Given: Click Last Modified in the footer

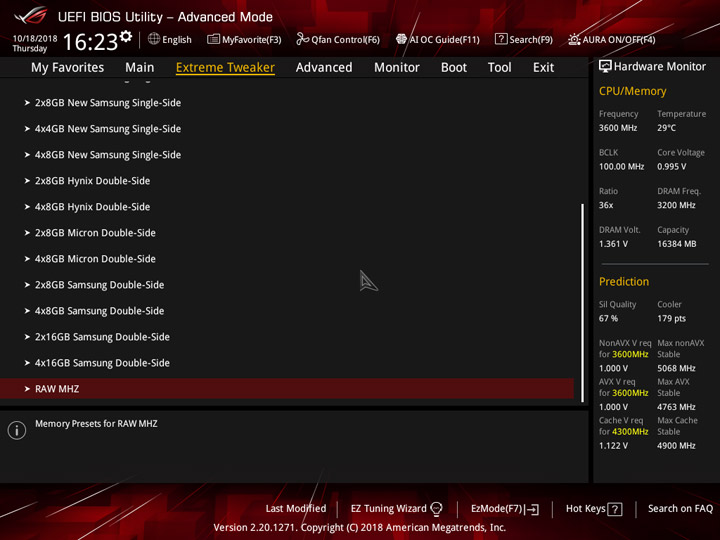Looking at the screenshot, I should (296, 509).
